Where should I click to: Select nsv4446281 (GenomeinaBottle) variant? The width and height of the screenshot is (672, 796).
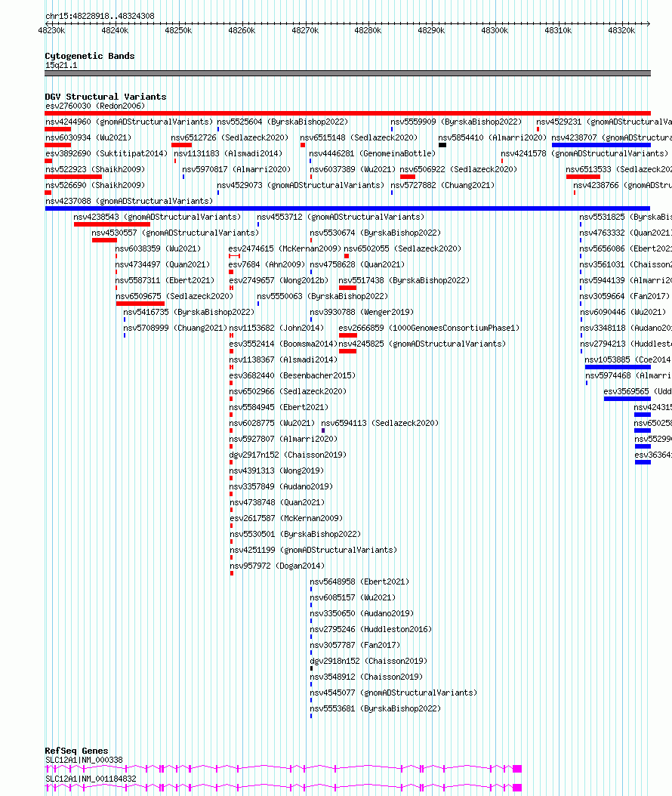[x=372, y=153]
